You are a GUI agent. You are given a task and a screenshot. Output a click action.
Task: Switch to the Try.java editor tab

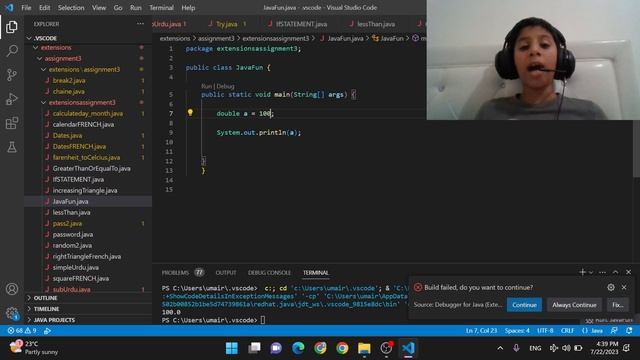tap(227, 24)
